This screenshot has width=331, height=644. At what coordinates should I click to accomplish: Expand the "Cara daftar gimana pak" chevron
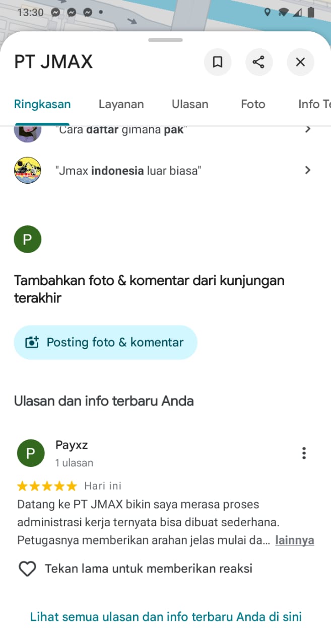(308, 130)
